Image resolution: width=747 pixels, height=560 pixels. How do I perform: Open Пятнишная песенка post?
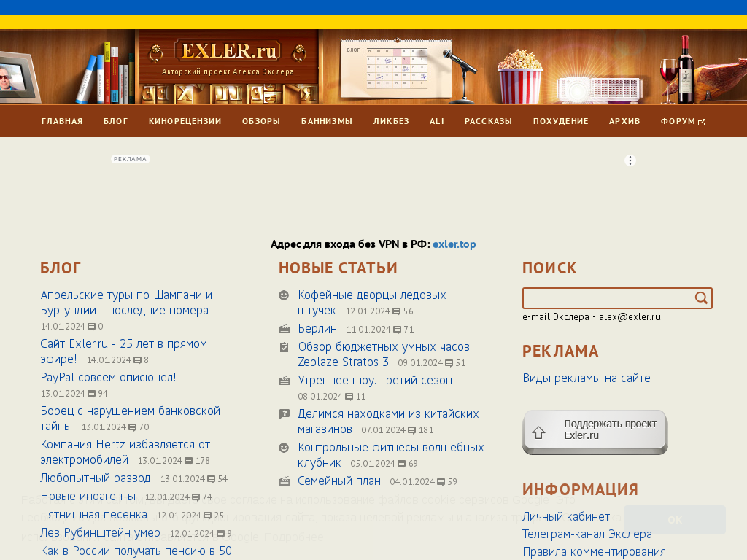click(94, 515)
